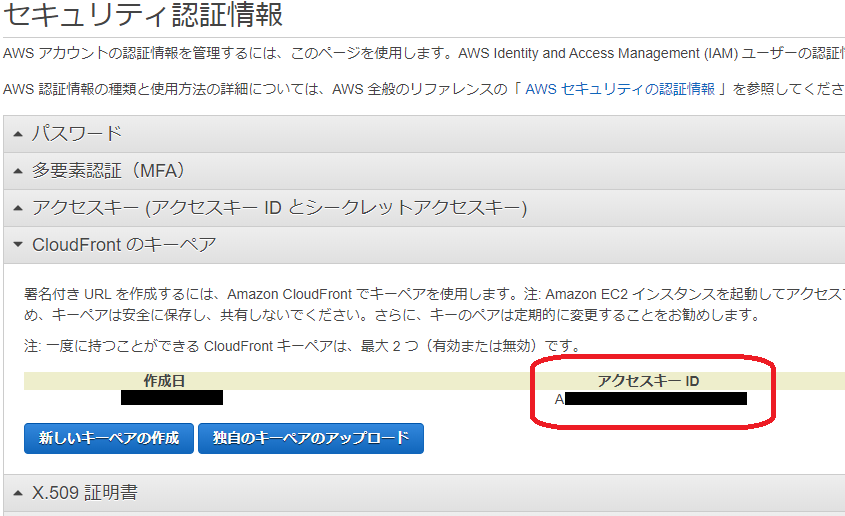Select the CloudFront のキーペア section title
Viewport: 845px width, 516px height.
(124, 245)
